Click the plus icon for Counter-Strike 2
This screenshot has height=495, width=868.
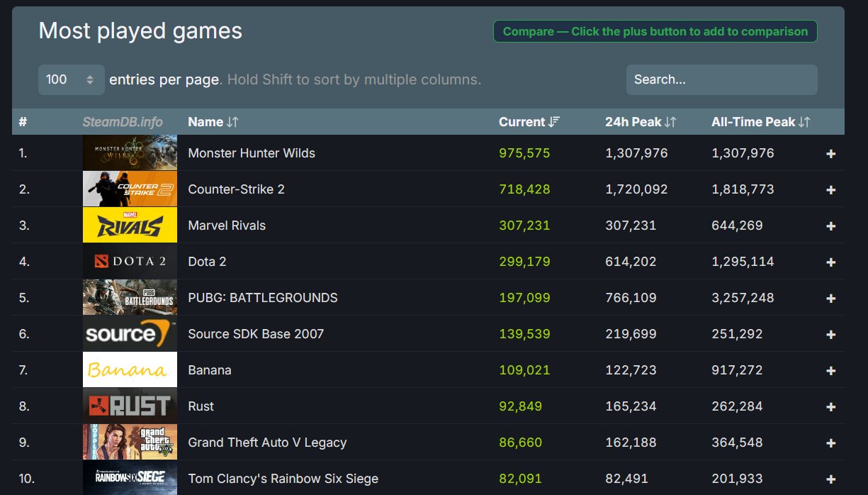pos(831,190)
